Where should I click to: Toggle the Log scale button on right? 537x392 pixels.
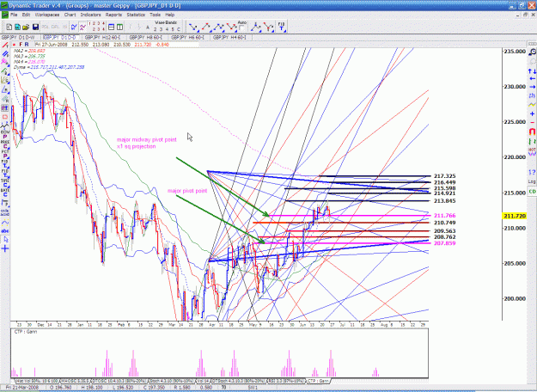(532, 181)
